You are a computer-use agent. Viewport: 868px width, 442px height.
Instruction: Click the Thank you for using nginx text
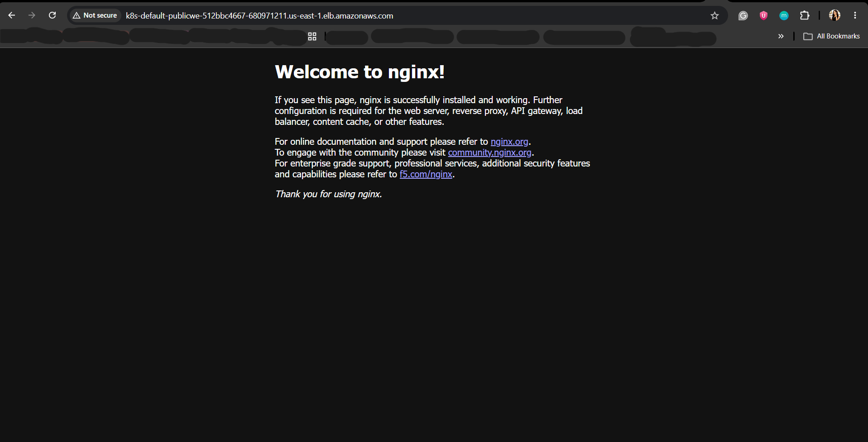click(328, 194)
